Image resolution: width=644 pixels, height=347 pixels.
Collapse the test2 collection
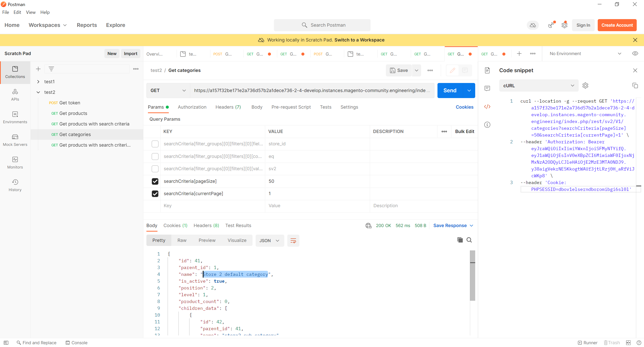pos(38,92)
